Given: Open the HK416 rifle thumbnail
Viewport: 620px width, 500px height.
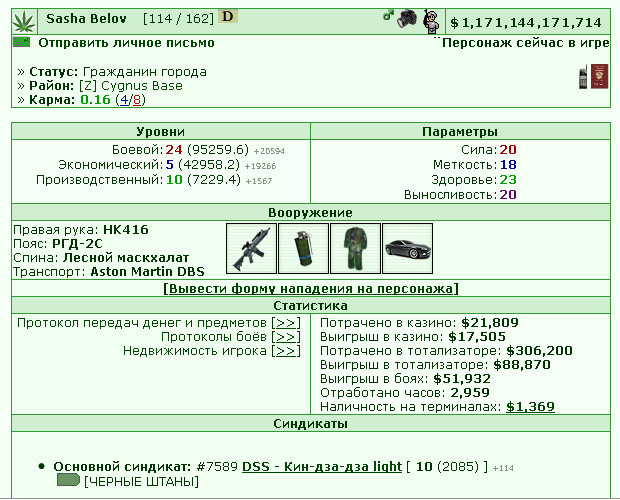Looking at the screenshot, I should 251,248.
